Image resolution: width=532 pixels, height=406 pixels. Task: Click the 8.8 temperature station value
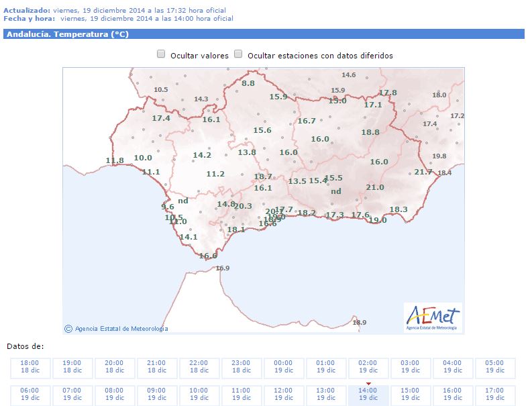[248, 83]
